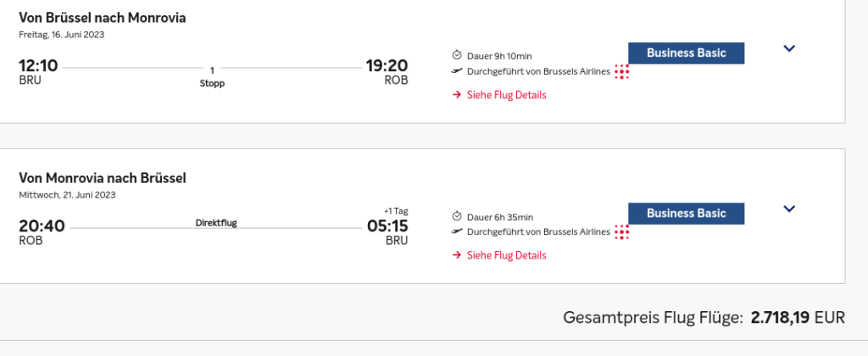Click the airplane icon on outbound flight
The height and width of the screenshot is (356, 868).
457,71
